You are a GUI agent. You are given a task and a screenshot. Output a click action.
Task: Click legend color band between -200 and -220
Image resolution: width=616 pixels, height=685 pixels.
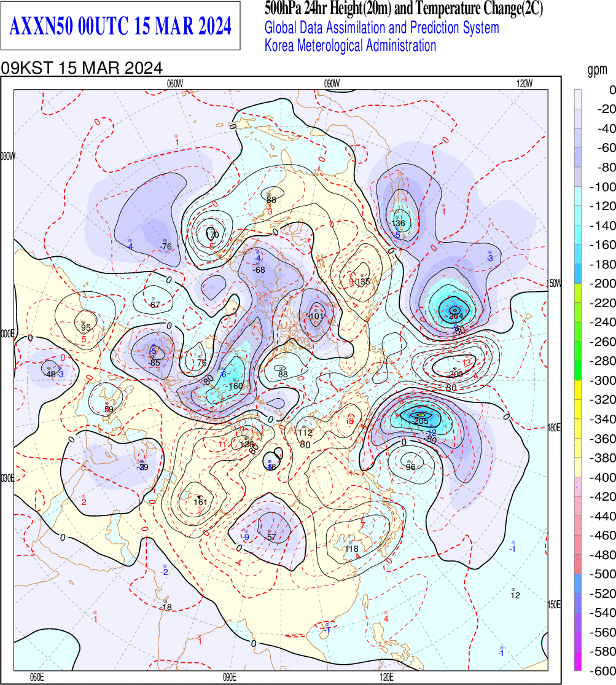[577, 293]
